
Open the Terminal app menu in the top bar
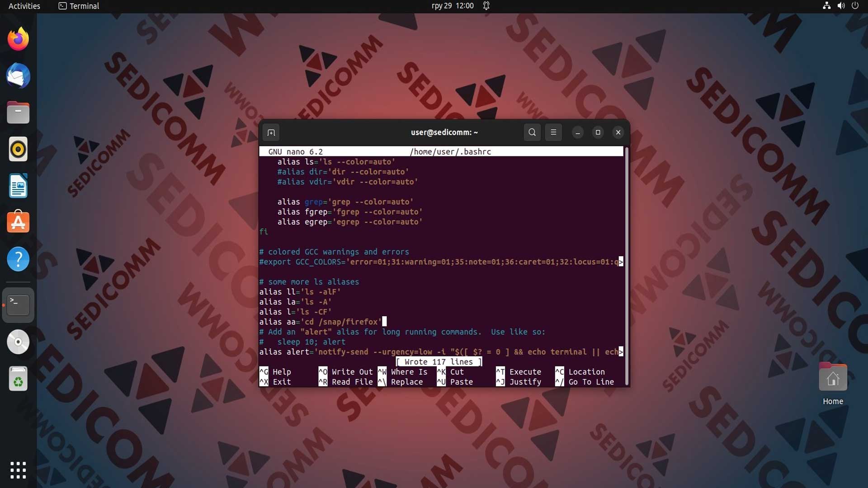click(79, 6)
